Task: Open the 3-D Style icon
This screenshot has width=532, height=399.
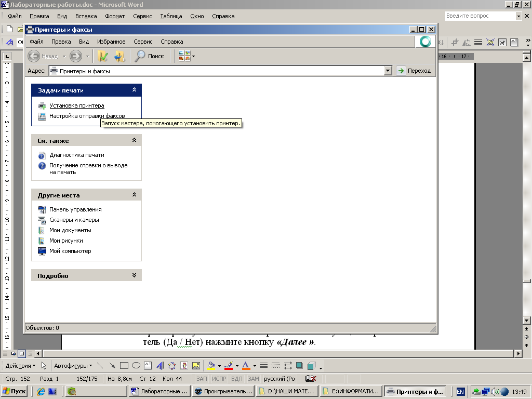Action: (312, 366)
